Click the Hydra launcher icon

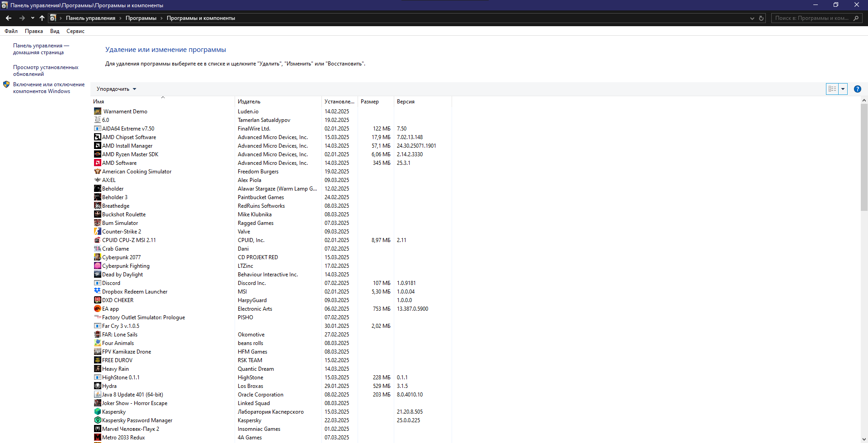98,386
